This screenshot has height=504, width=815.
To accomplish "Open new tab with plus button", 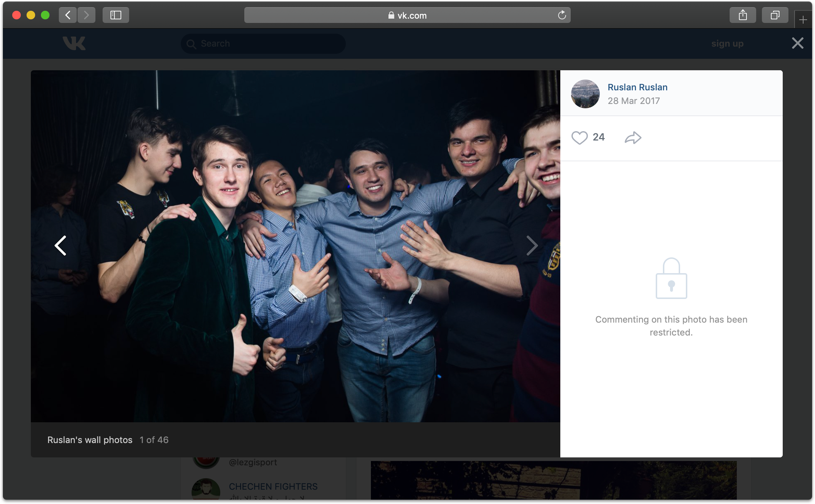I will pyautogui.click(x=803, y=20).
